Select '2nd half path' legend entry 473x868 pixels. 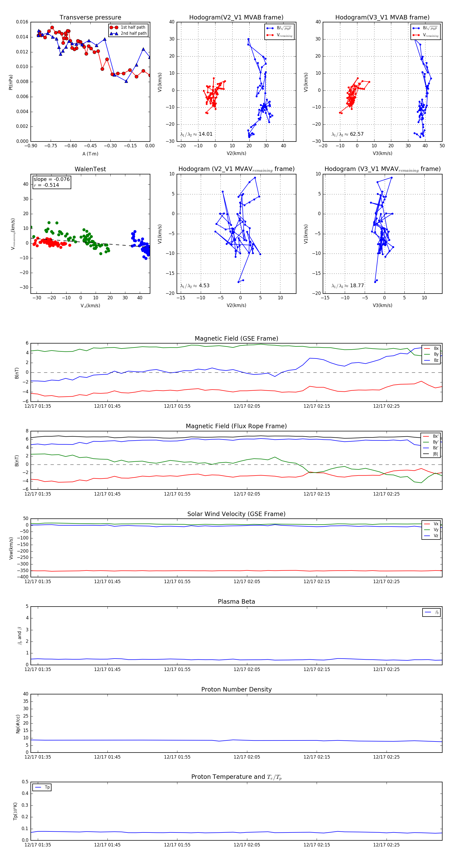[x=128, y=33]
